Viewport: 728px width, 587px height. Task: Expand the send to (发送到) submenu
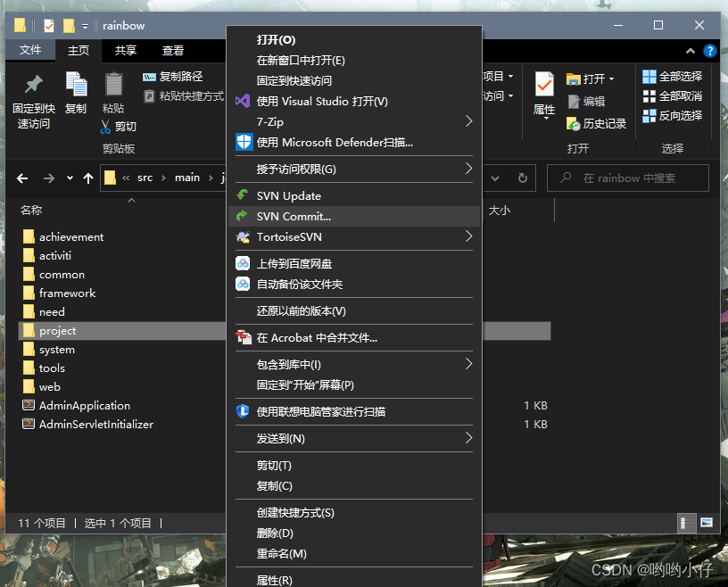pos(469,437)
